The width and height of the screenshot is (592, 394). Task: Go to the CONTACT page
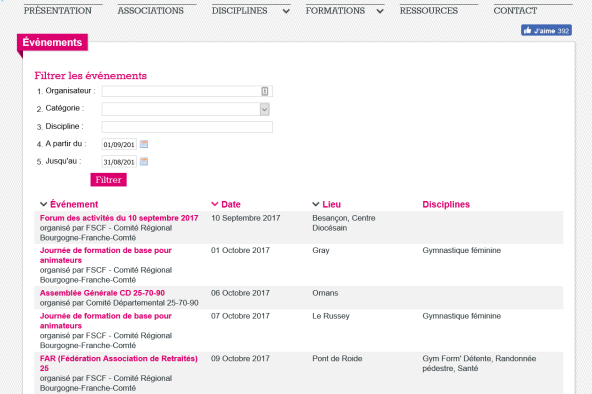point(515,11)
